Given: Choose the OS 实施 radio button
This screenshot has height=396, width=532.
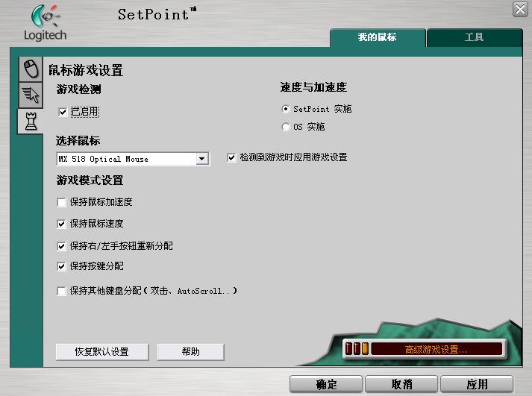Looking at the screenshot, I should (x=286, y=127).
